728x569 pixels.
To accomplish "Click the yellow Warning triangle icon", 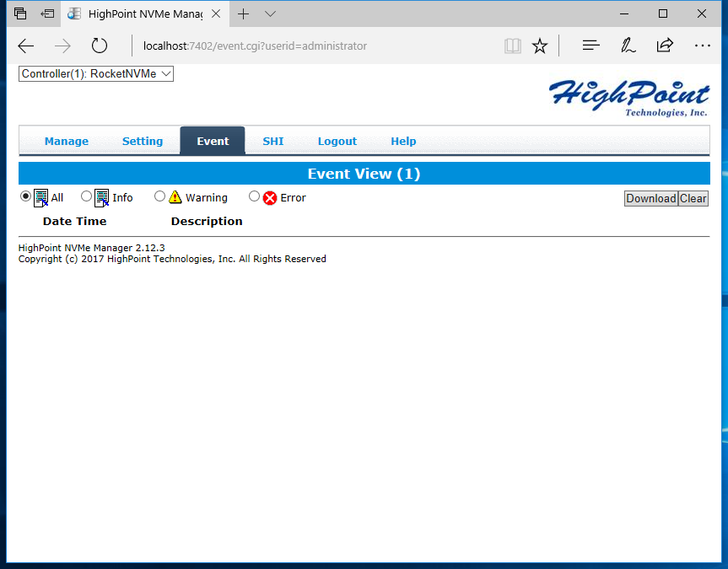I will click(x=175, y=197).
